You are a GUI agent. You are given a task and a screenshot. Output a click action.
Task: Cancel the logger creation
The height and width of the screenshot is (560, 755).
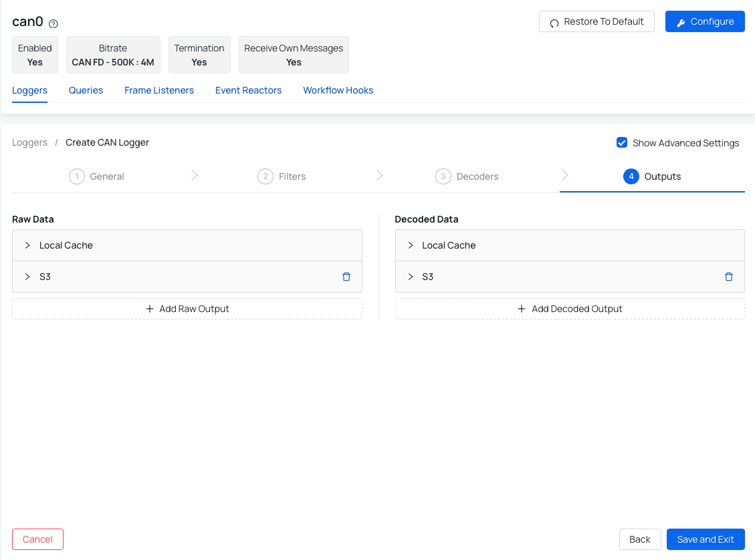tap(37, 539)
